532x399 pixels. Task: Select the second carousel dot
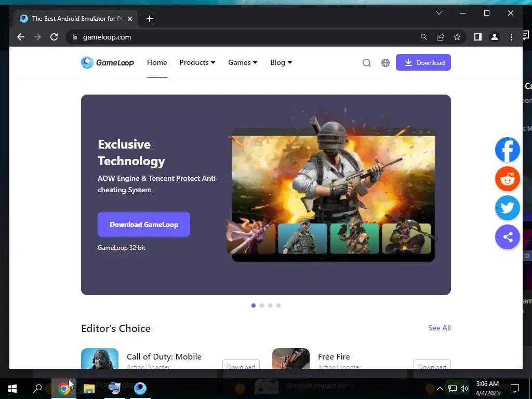coord(262,305)
